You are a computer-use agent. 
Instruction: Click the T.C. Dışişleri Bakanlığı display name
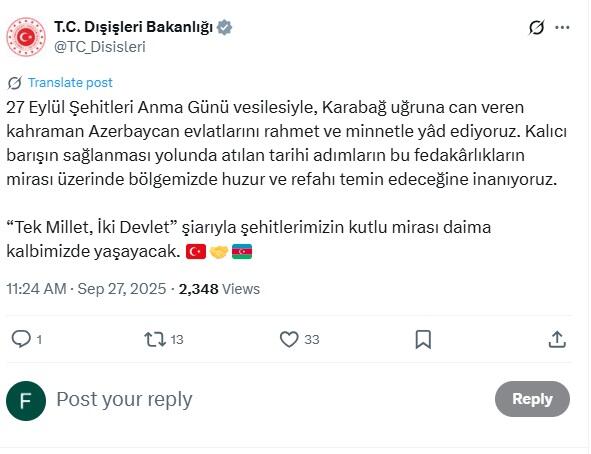(x=134, y=27)
